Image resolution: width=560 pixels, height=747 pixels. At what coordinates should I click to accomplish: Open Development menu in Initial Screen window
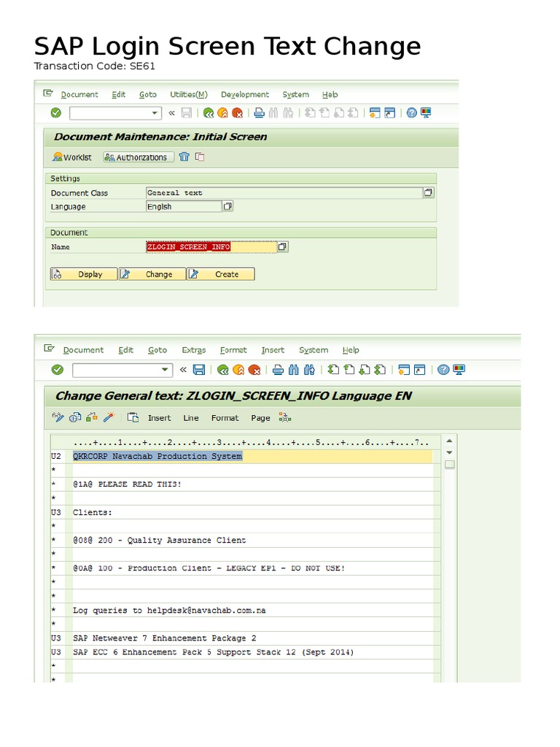(x=245, y=94)
